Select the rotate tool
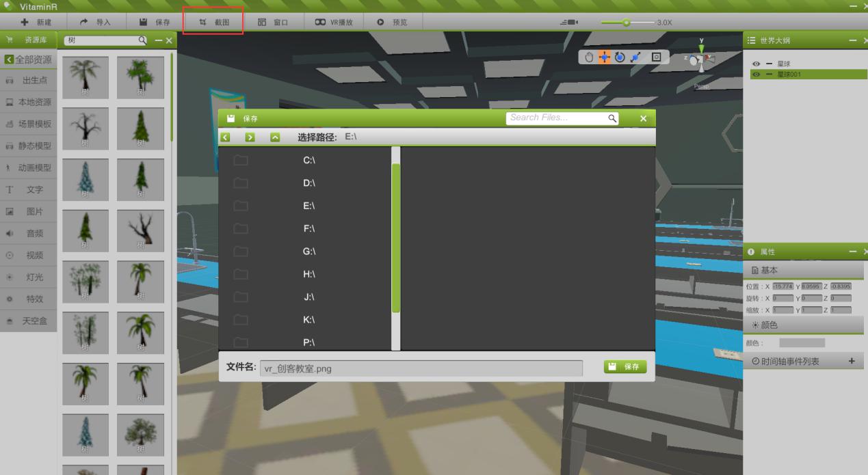This screenshot has height=475, width=868. tap(620, 57)
